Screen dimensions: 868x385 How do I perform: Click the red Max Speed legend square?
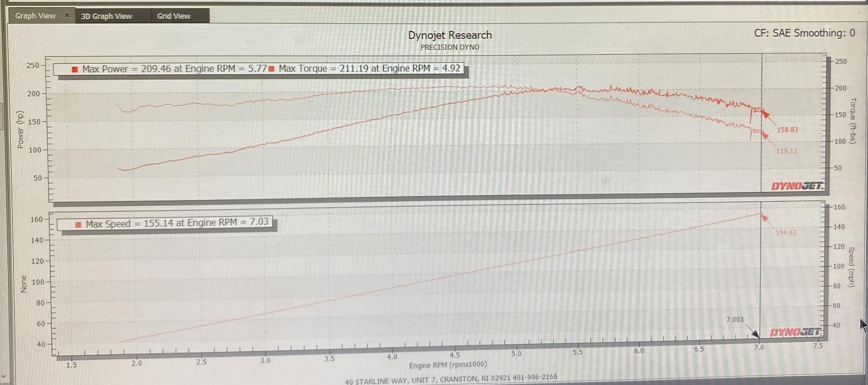[x=78, y=224]
